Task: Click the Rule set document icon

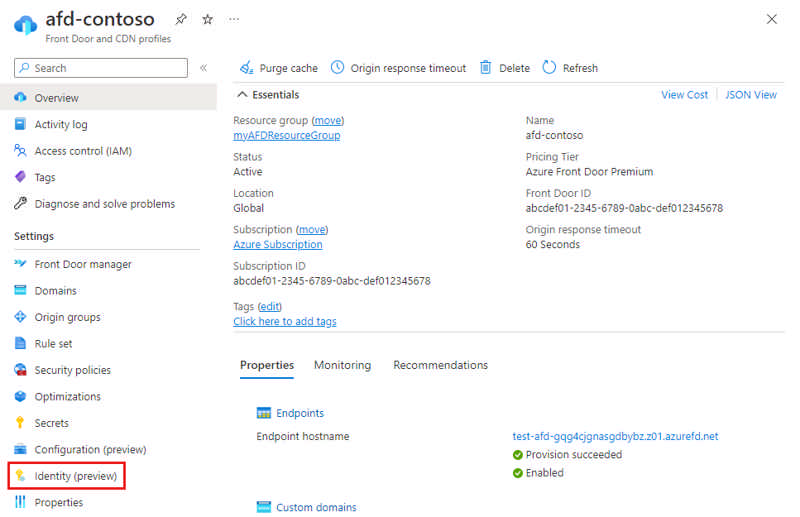Action: pyautogui.click(x=20, y=343)
